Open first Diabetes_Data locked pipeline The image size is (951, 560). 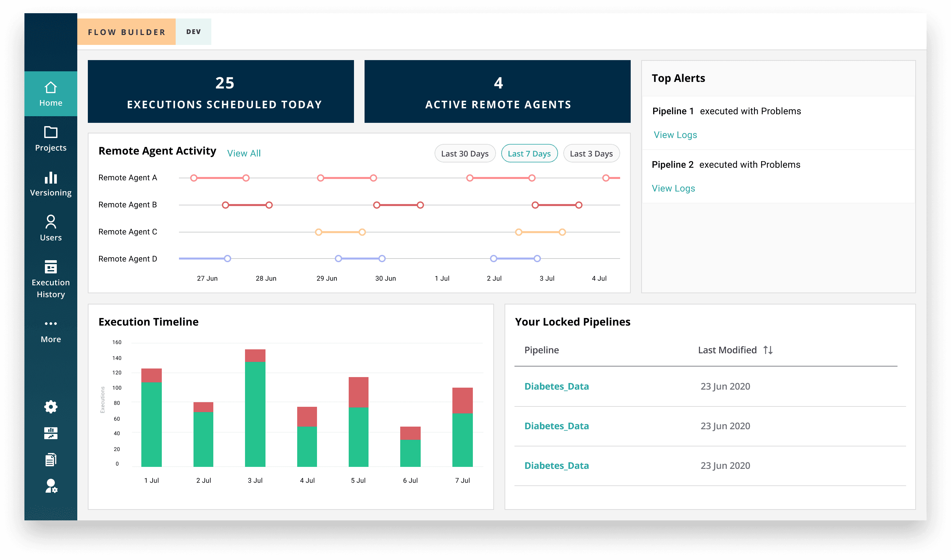click(556, 386)
